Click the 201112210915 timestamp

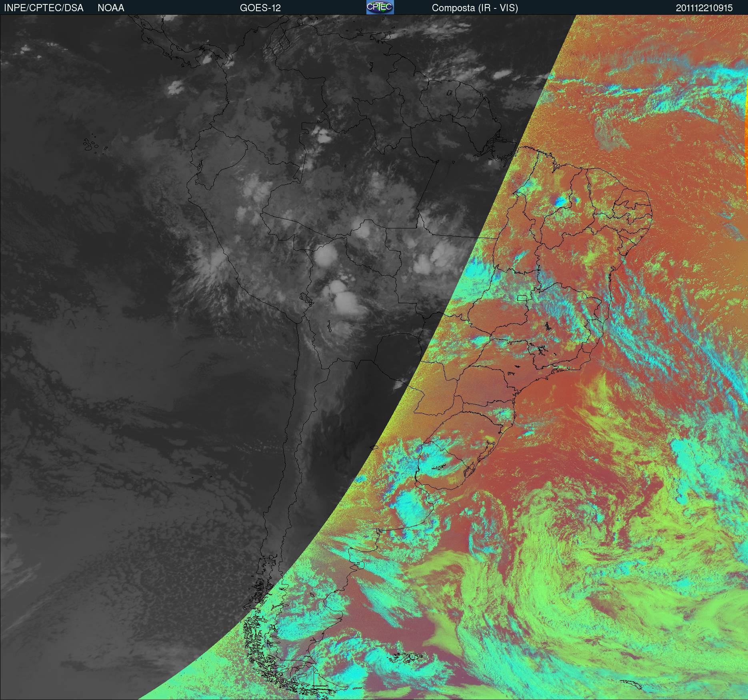click(x=704, y=8)
